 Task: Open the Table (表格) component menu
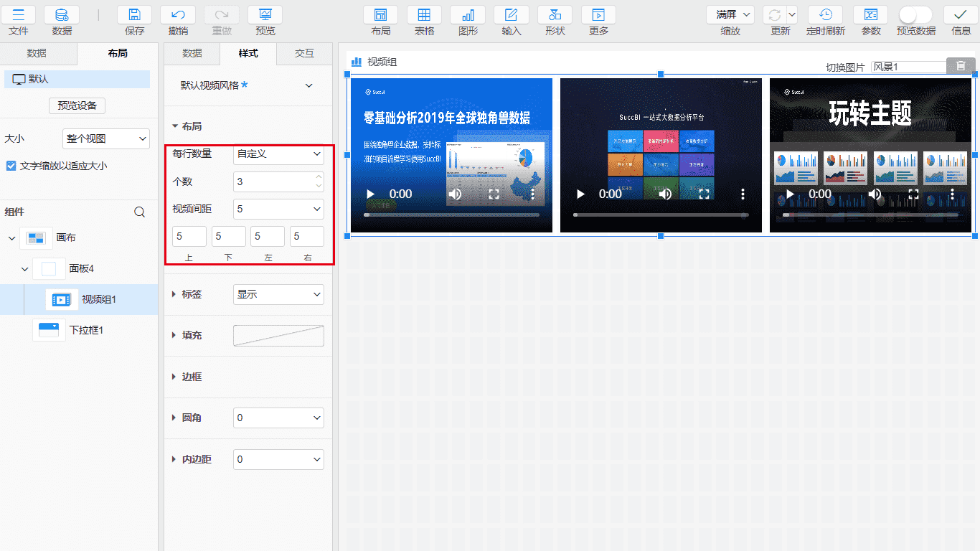pyautogui.click(x=424, y=15)
